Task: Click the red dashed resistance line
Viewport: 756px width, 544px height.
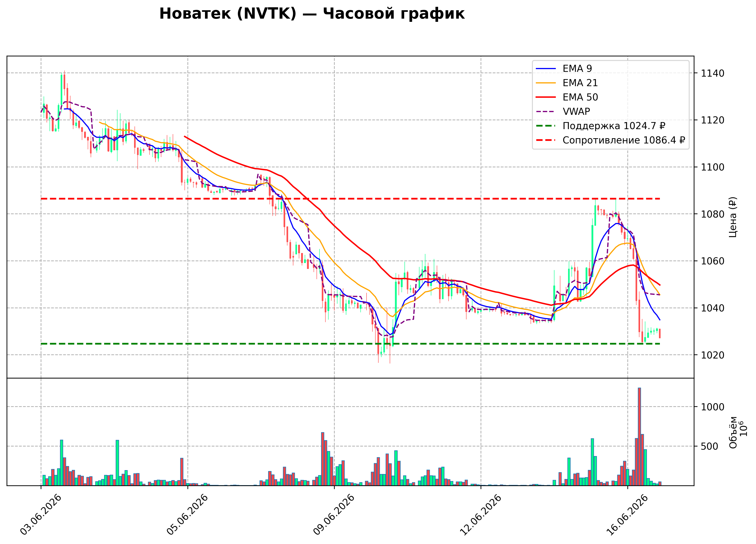Action: coord(350,199)
